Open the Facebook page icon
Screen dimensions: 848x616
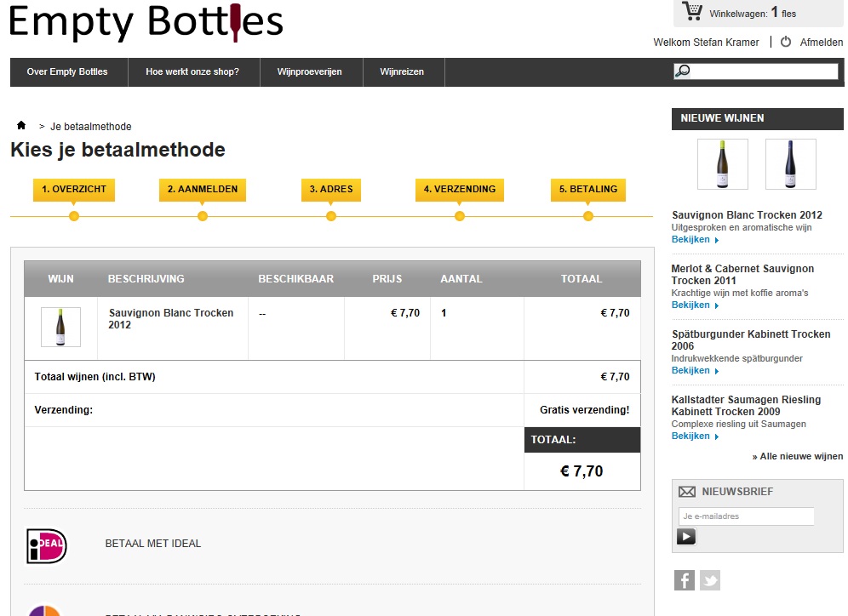(685, 580)
